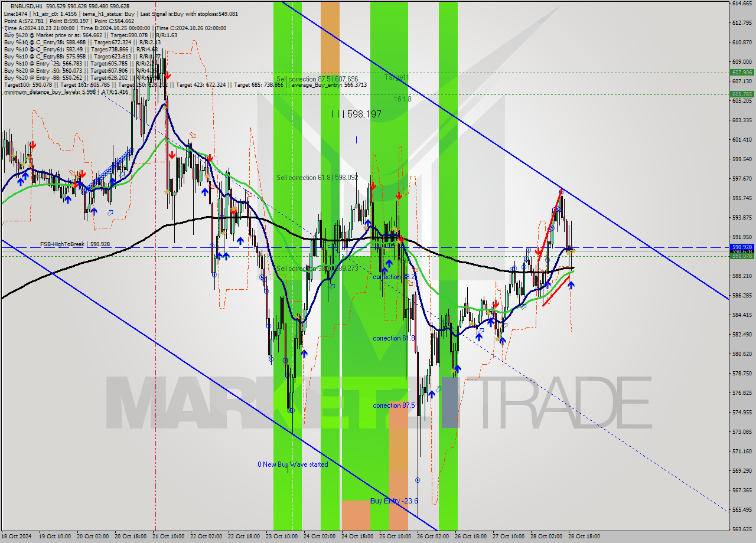
Task: Click the BNBUSD,H1 symbol title
Action: (x=27, y=6)
